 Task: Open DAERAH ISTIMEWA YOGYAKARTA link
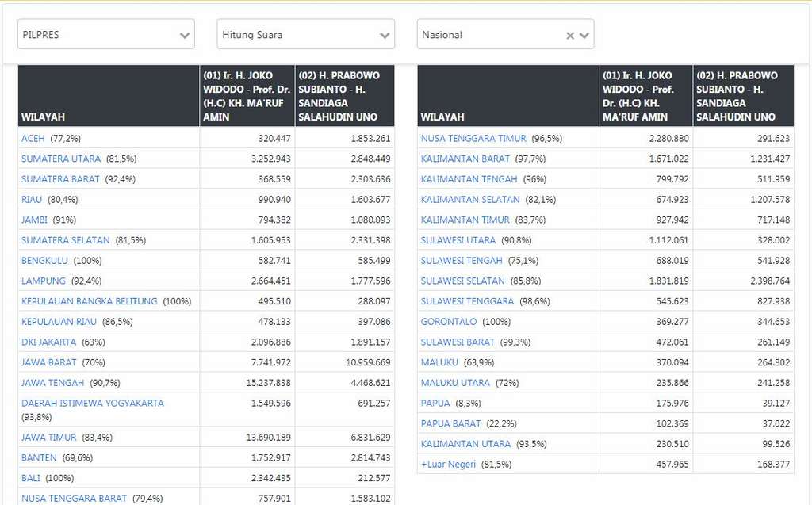[x=93, y=403]
